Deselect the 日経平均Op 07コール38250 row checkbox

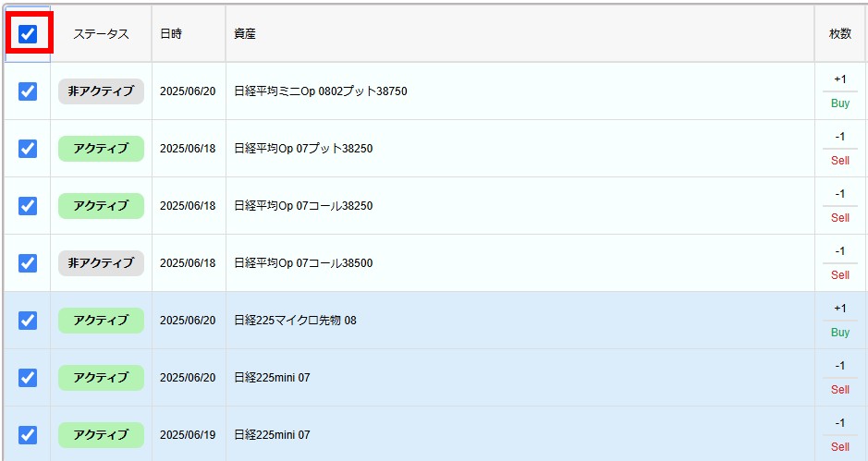point(28,206)
